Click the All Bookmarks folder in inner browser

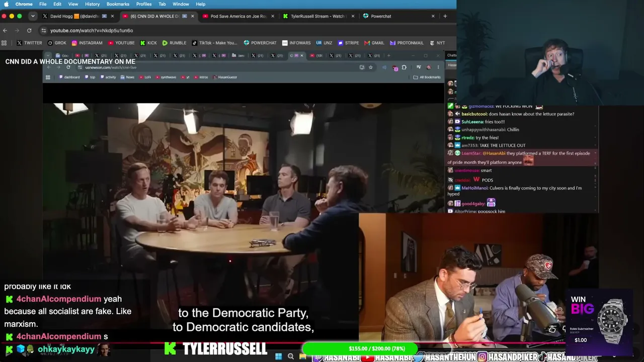[x=427, y=77]
